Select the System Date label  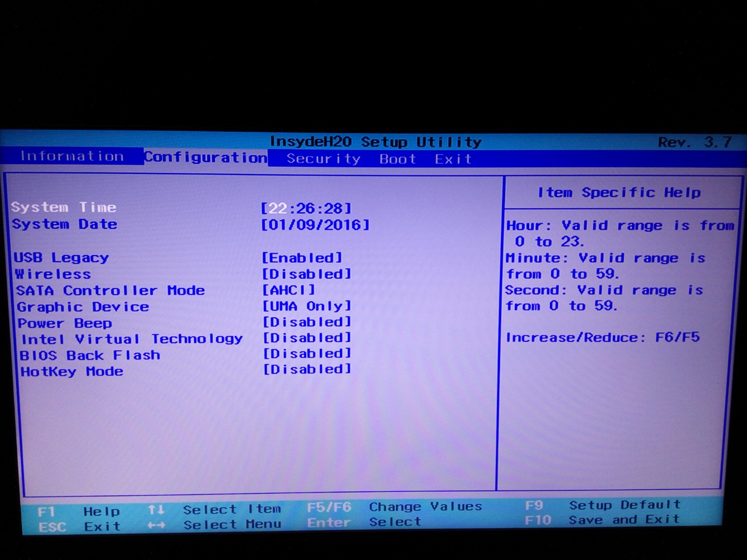coord(65,224)
